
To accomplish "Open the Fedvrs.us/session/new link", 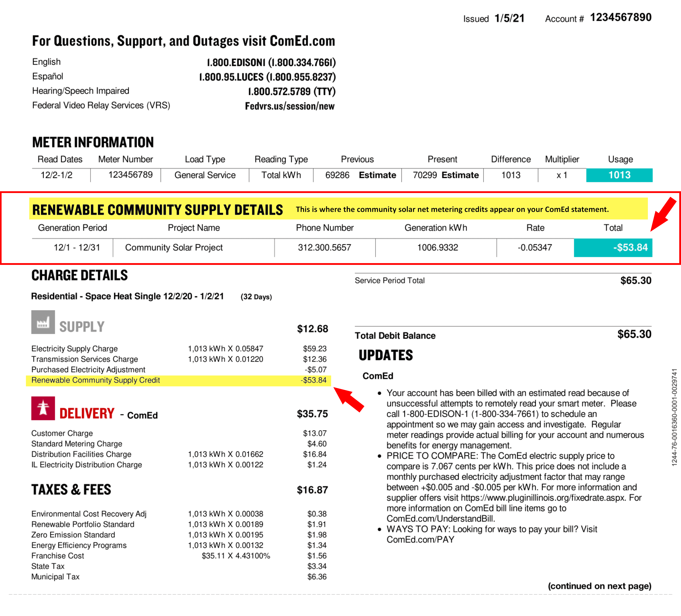I will [290, 106].
